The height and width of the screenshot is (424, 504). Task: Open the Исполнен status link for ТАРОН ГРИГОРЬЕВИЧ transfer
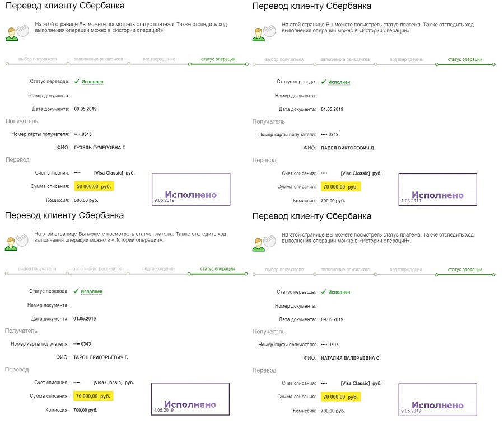[92, 291]
